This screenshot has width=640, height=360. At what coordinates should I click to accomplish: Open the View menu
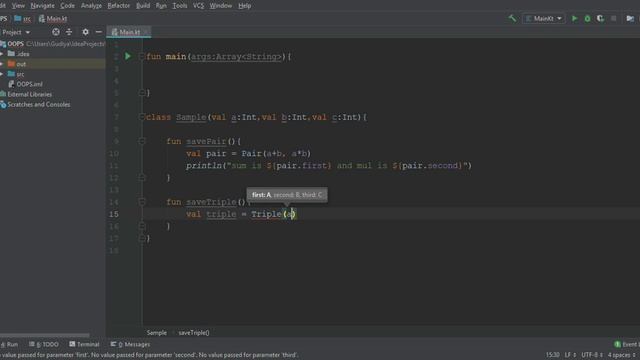[x=18, y=6]
